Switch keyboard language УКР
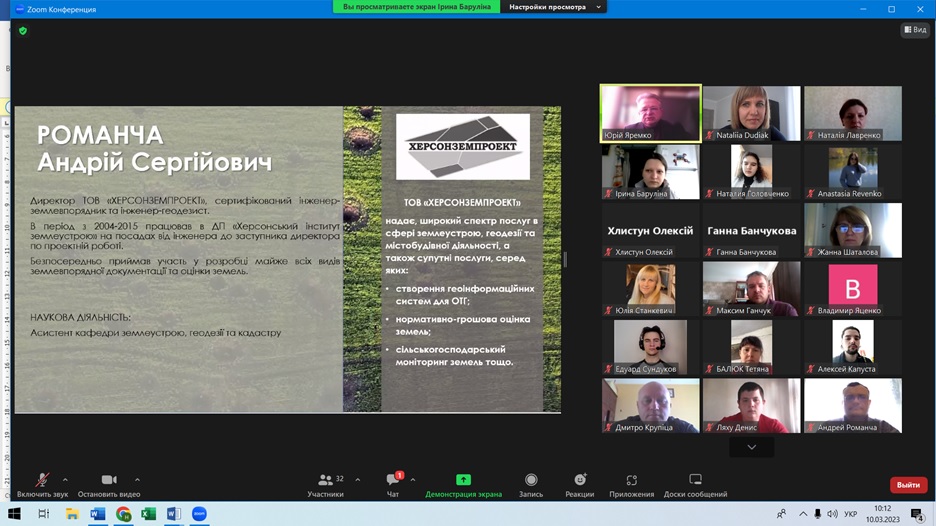936x526 pixels. click(851, 514)
